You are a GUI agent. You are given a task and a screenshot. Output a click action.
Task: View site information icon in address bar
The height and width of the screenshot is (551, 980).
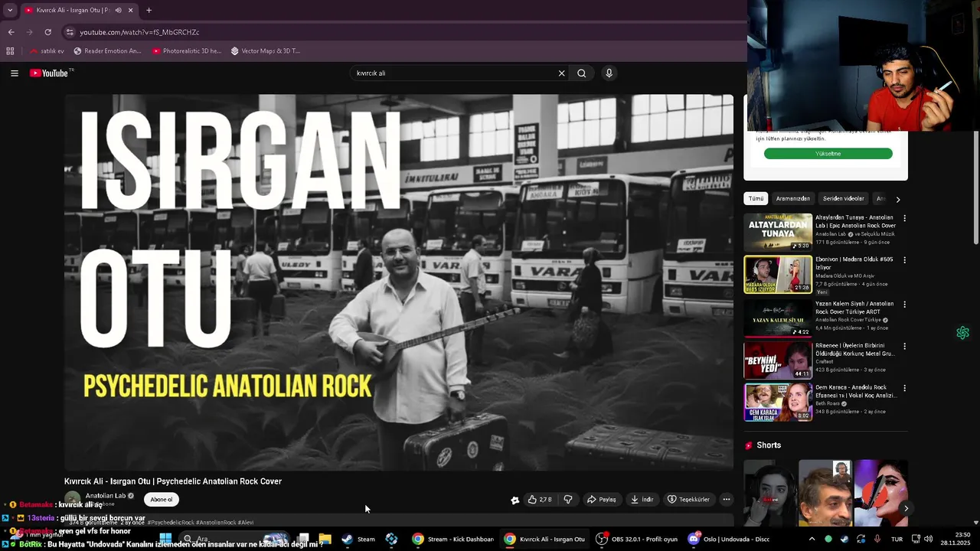coord(70,32)
